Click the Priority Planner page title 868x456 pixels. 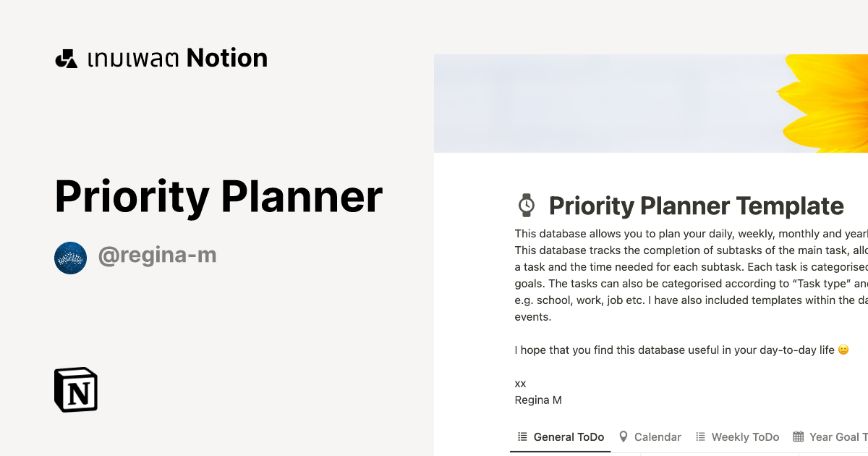pos(218,195)
